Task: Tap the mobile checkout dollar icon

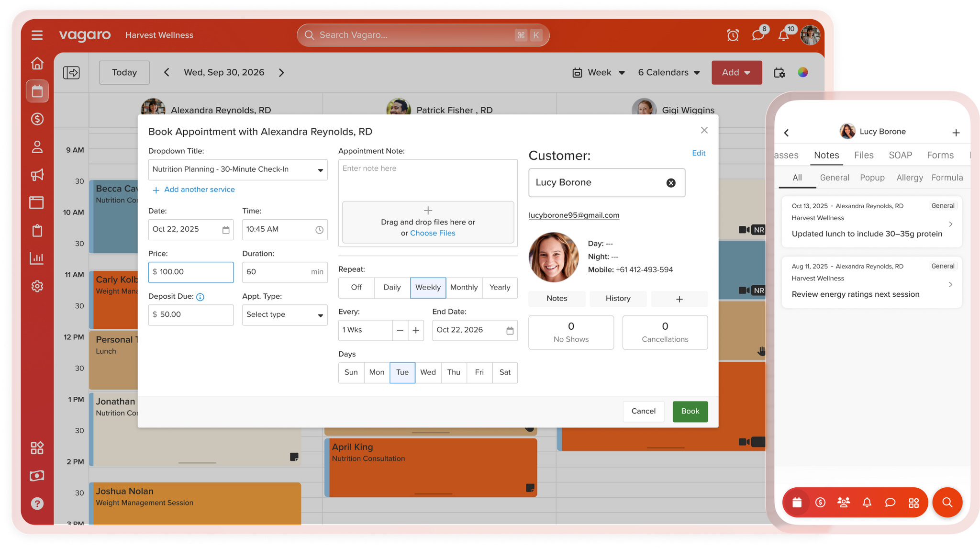Action: (820, 503)
